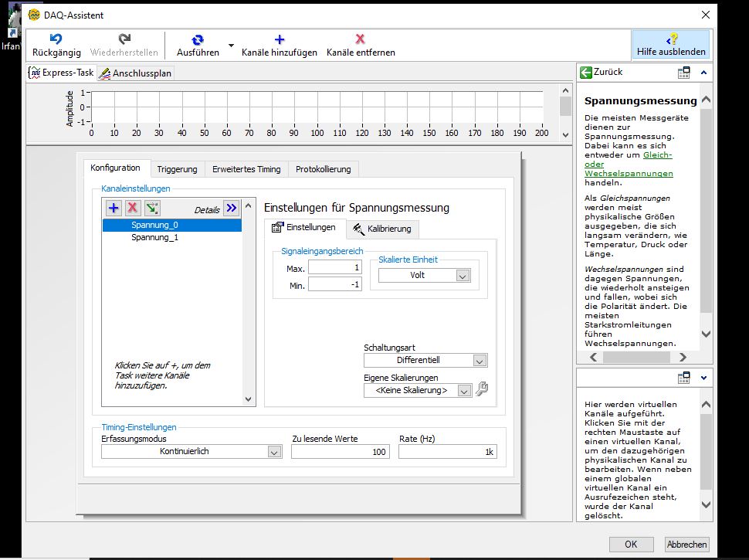
Task: Select the Spannung_1 channel
Action: 172,237
